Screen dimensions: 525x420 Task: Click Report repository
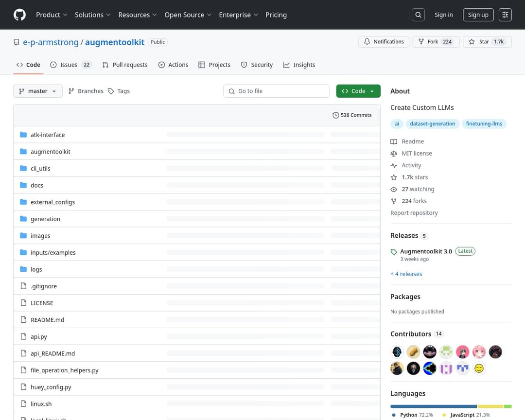pos(414,213)
